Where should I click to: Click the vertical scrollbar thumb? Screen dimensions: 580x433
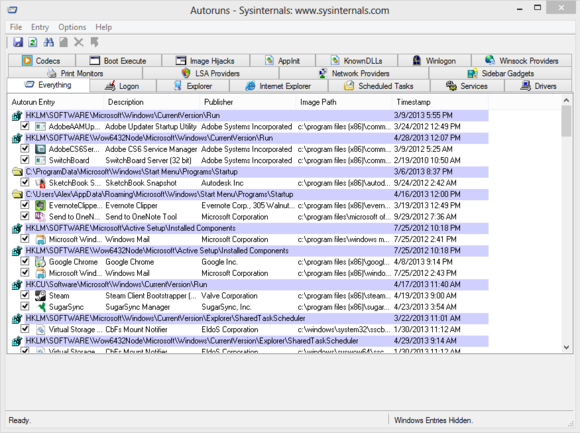click(566, 121)
